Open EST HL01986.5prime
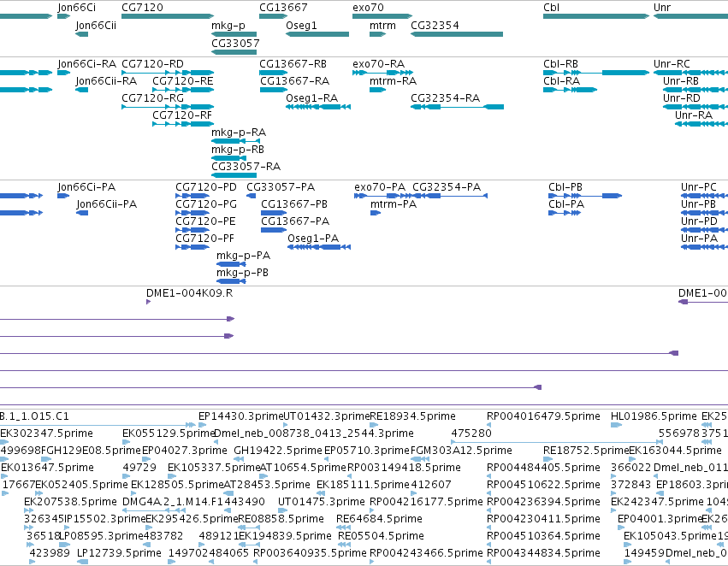The image size is (728, 566). click(617, 425)
